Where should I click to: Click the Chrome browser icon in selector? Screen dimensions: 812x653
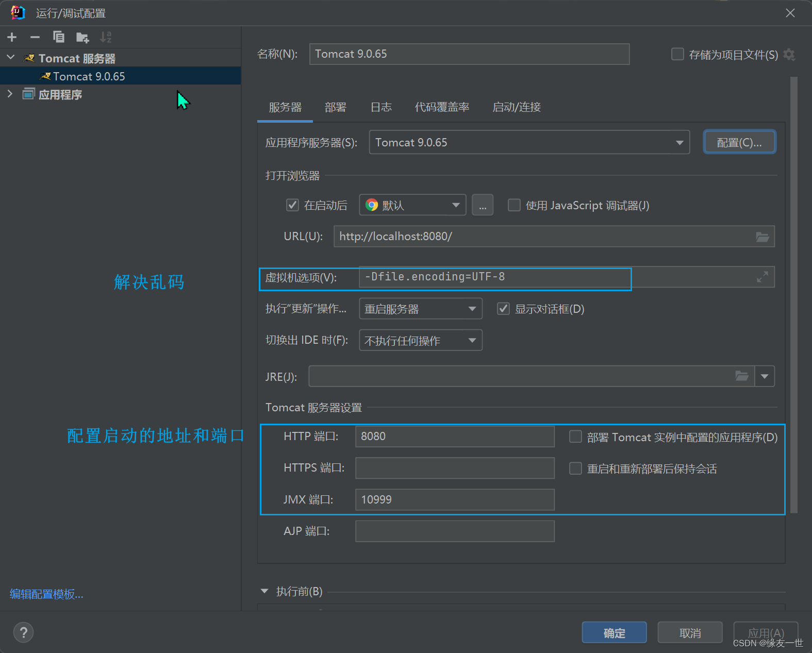[372, 205]
